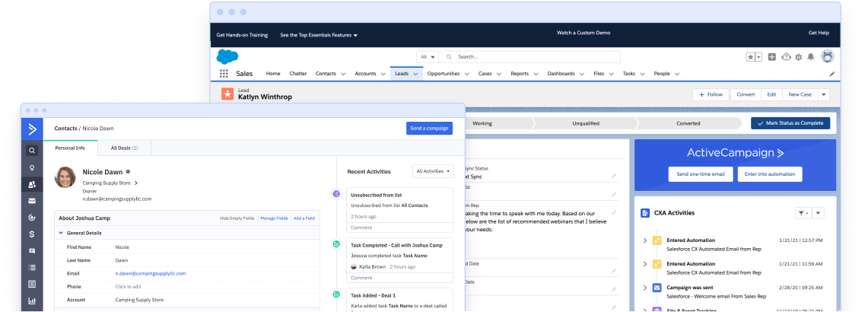
Task: Open the Salesforce setup gear
Action: coord(797,57)
